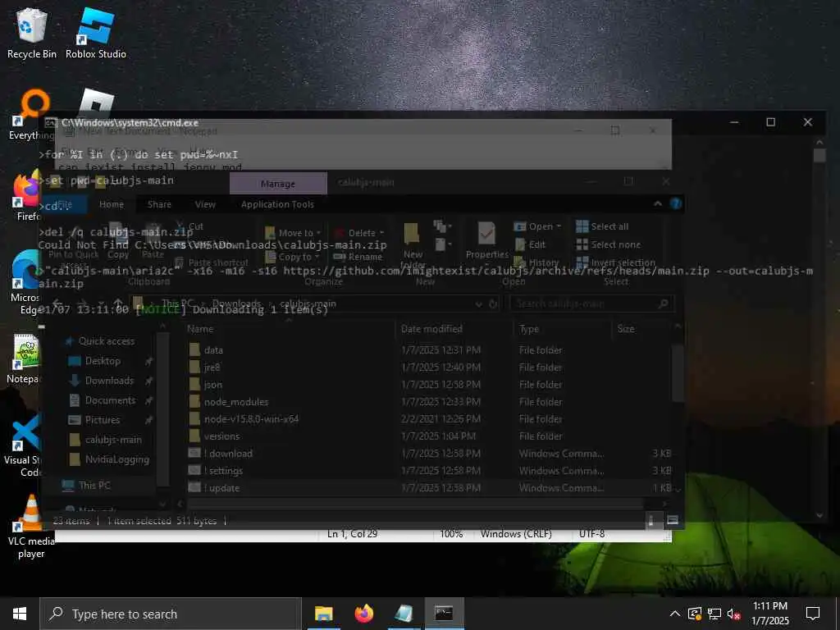Image resolution: width=840 pixels, height=630 pixels.
Task: Select the json folder row
Action: [x=428, y=384]
